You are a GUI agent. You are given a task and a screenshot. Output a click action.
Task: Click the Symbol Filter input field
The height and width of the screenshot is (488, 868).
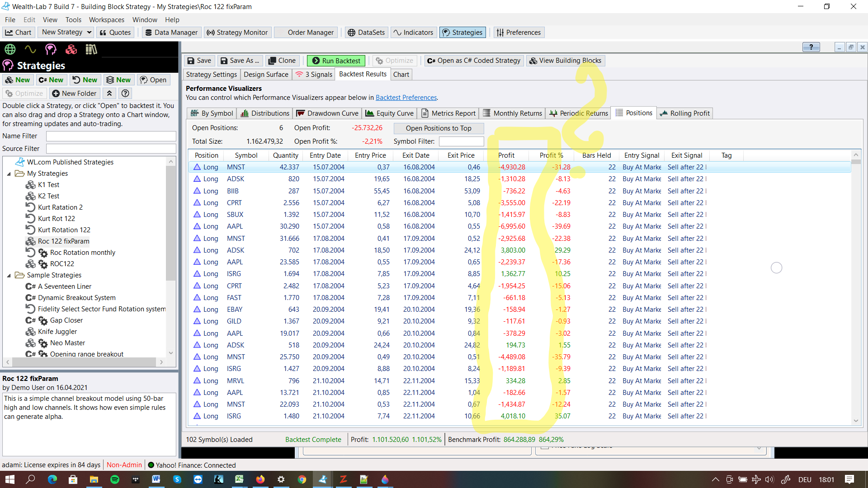click(461, 141)
